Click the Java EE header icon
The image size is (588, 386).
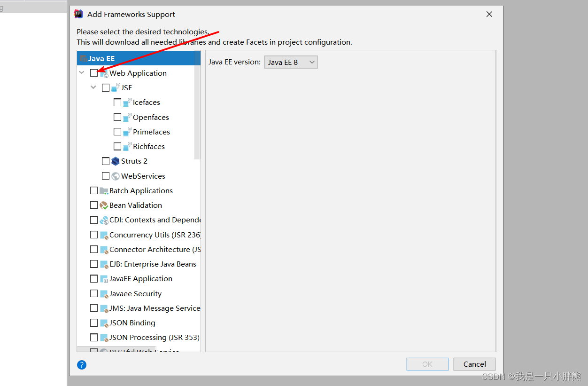83,59
